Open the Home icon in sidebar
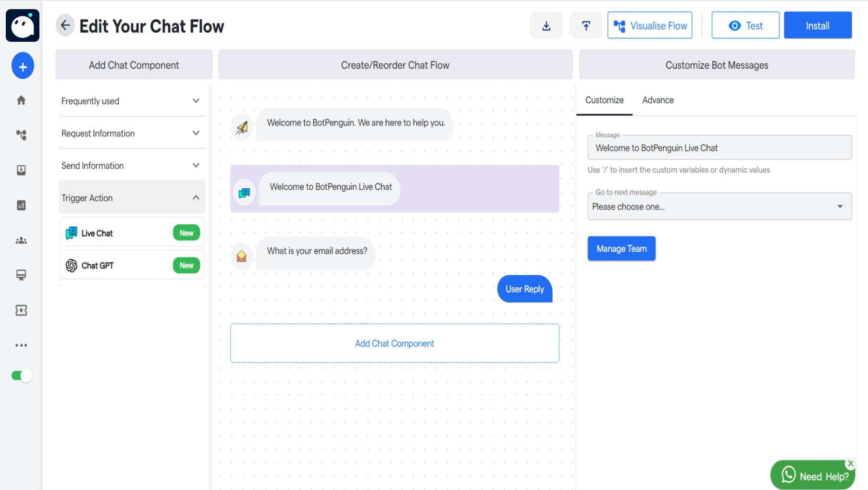Image resolution: width=868 pixels, height=490 pixels. 21,100
